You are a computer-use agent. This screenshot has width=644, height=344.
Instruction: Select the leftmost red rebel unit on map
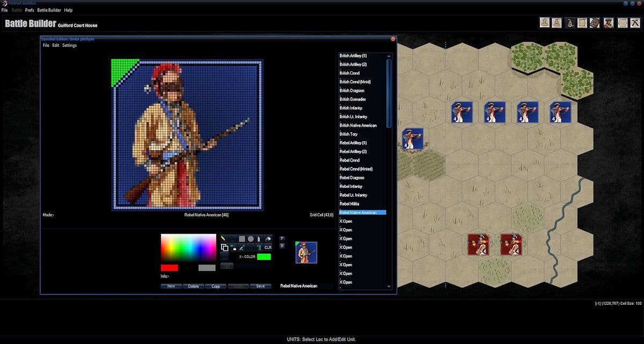point(478,244)
